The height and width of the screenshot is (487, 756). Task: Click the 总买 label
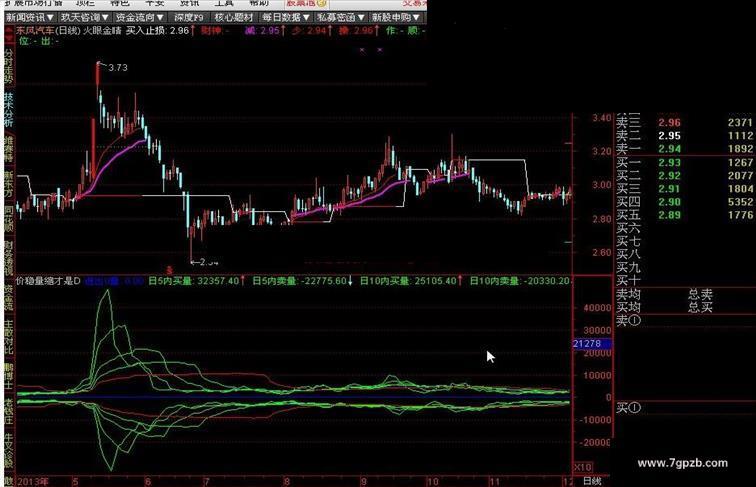701,307
